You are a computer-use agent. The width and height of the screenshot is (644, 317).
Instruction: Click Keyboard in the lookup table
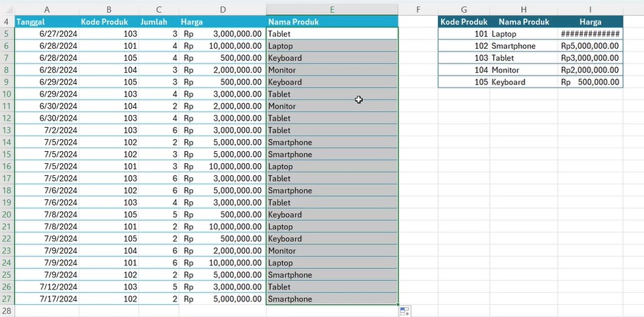[523, 82]
